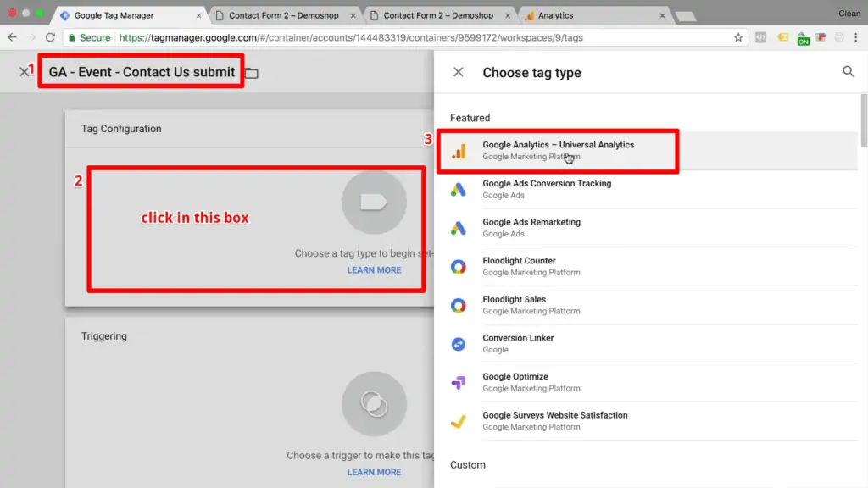Reload the current page
The width and height of the screenshot is (868, 488).
[50, 37]
